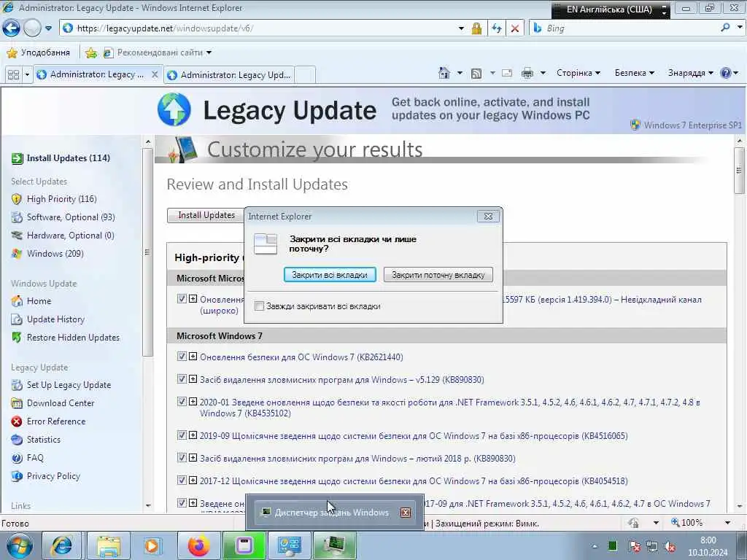Image resolution: width=747 pixels, height=560 pixels.
Task: Open Windows Explorer folder on taskbar
Action: 109,545
